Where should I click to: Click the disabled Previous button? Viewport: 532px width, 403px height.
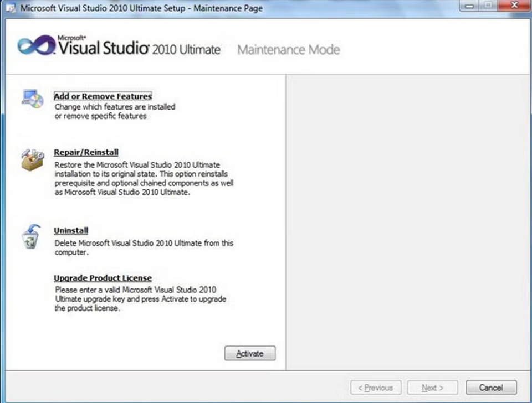coord(376,387)
